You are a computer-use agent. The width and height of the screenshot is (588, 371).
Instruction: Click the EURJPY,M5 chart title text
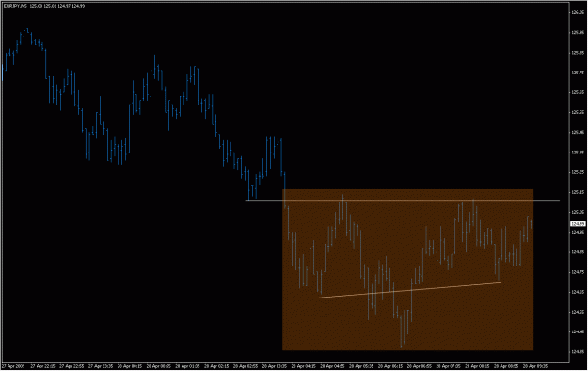pos(15,6)
